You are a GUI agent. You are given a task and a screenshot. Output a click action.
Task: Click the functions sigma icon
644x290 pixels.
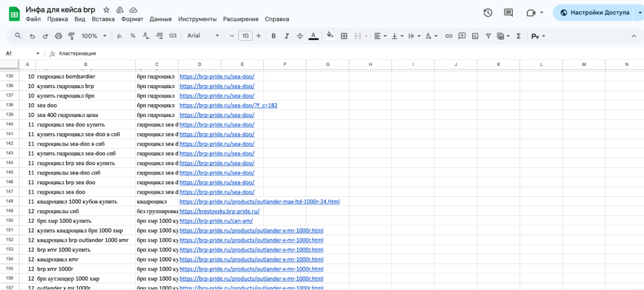(x=518, y=36)
